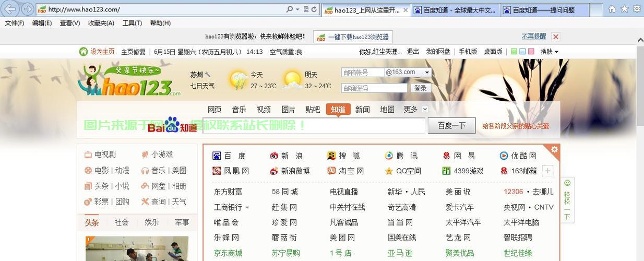
Task: Open the 帮助(H) menu
Action: click(160, 23)
